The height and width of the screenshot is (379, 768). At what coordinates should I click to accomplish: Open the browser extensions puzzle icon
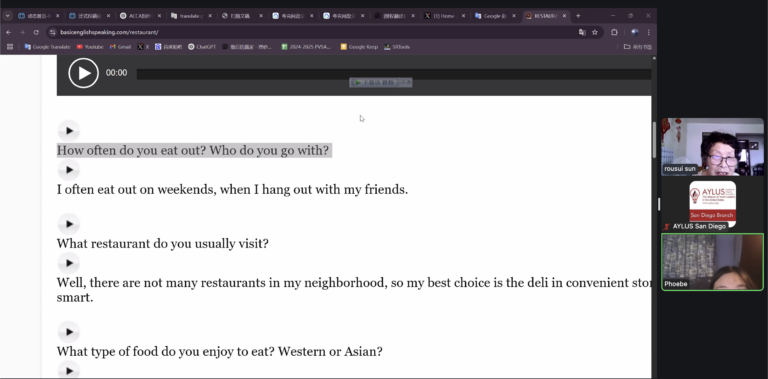click(x=614, y=32)
